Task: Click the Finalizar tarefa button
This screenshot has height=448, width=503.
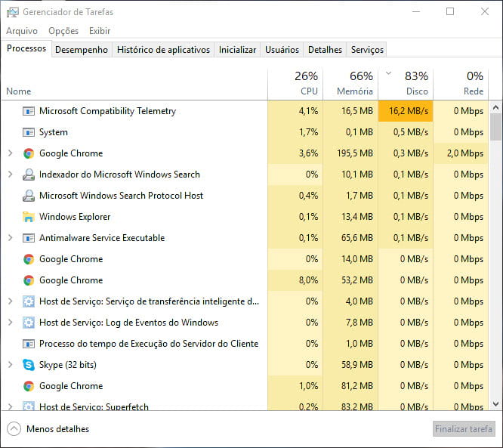Action: pos(464,429)
